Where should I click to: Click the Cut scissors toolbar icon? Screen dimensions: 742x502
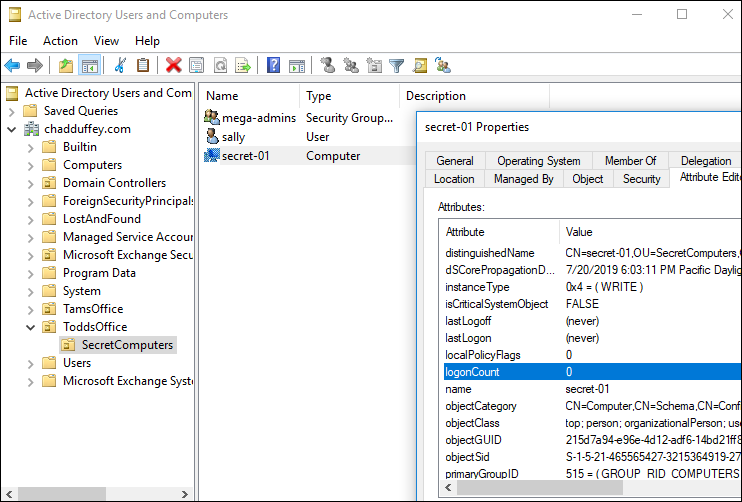pyautogui.click(x=120, y=65)
